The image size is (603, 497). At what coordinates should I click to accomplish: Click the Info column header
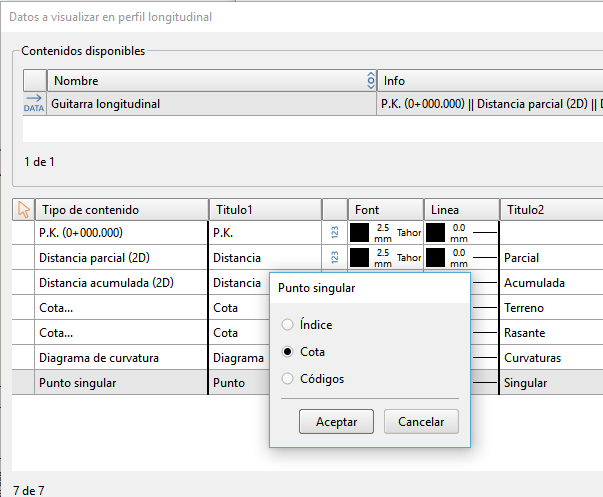click(x=490, y=81)
